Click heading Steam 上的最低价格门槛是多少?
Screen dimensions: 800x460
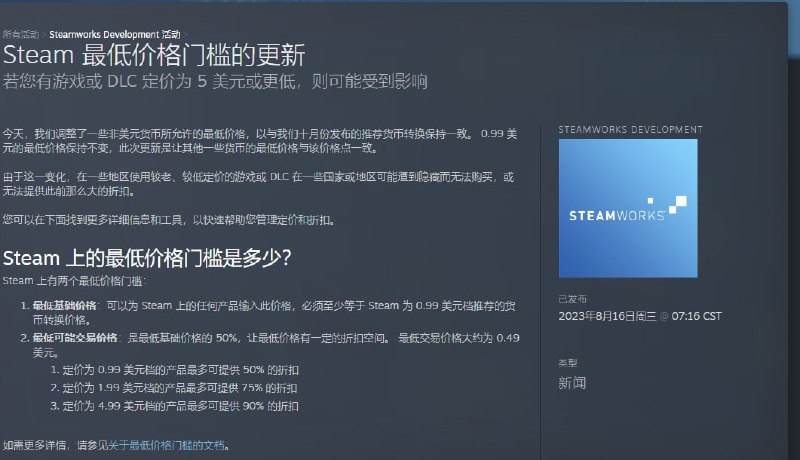(x=147, y=258)
